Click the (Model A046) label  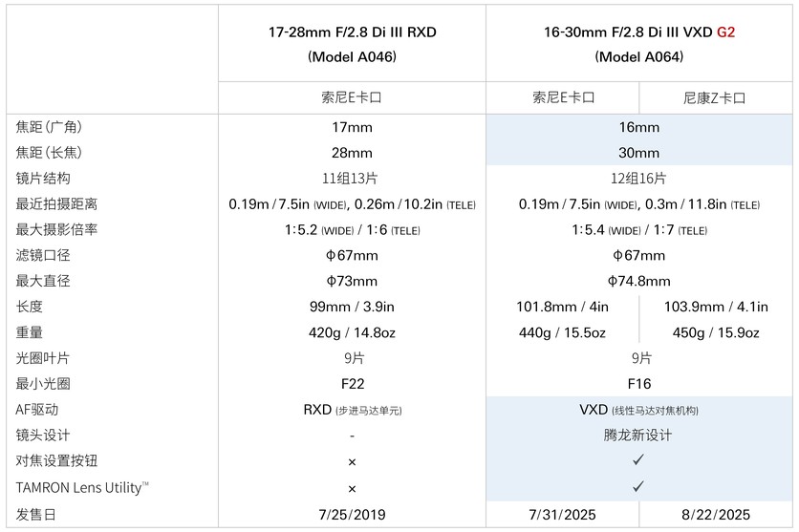click(352, 57)
